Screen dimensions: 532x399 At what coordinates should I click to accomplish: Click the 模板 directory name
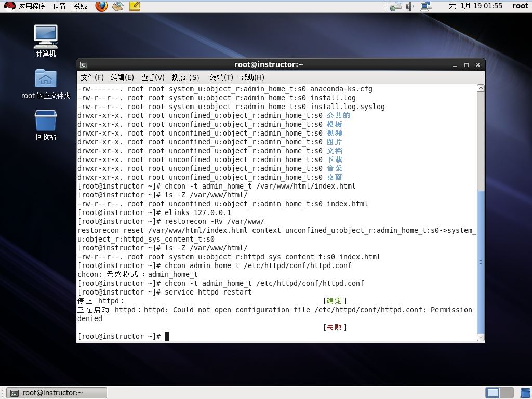[334, 124]
